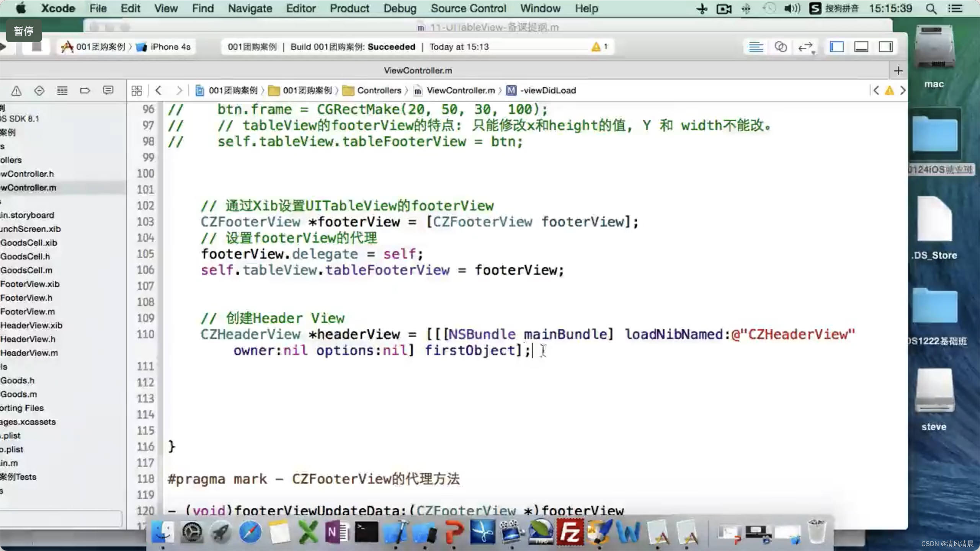Click line number 105 in gutter
The image size is (980, 551).
(x=145, y=254)
